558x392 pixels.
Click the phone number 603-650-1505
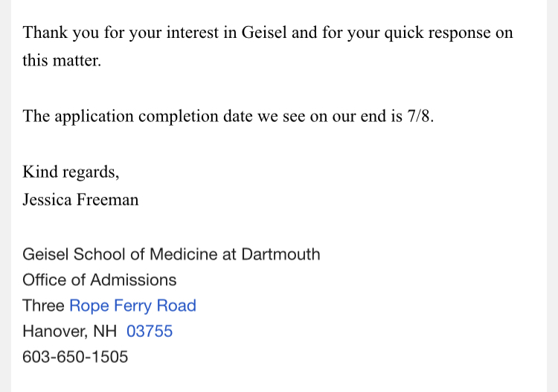[75, 357]
